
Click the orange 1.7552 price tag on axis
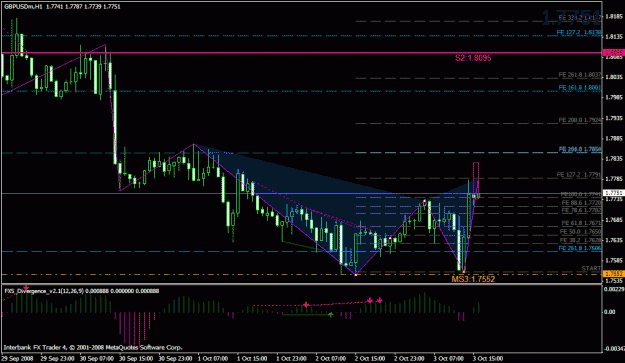[x=613, y=274]
